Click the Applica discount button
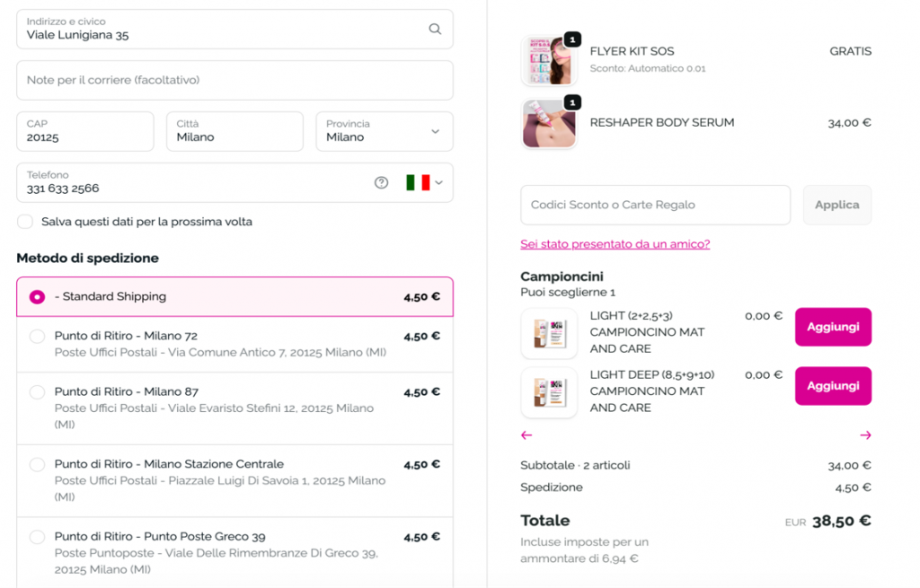920x588 pixels. tap(836, 205)
